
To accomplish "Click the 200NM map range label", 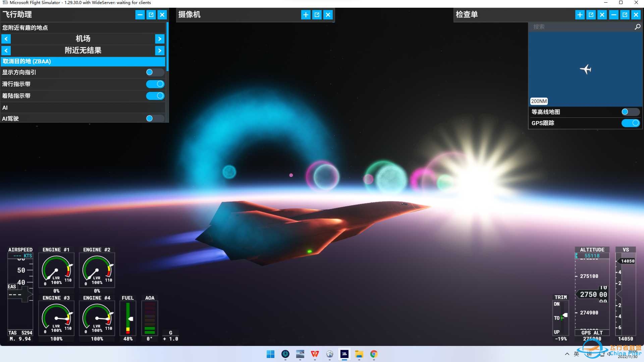I will point(539,101).
